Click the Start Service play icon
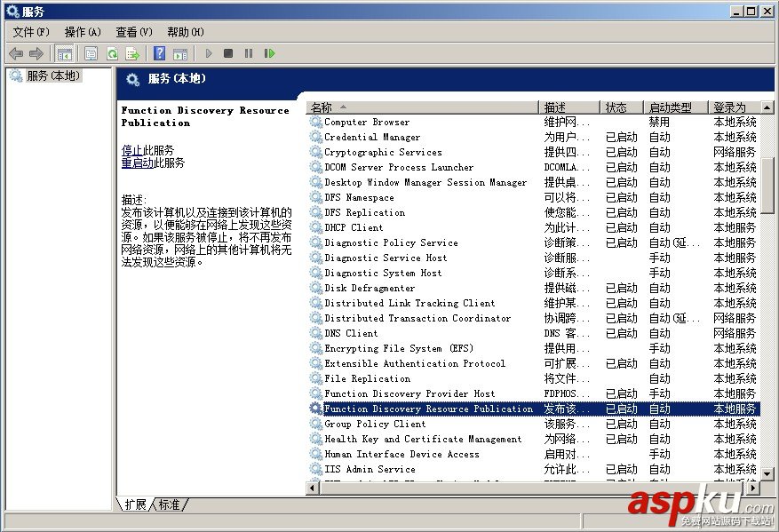Screen dimensions: 779x532 coord(209,53)
